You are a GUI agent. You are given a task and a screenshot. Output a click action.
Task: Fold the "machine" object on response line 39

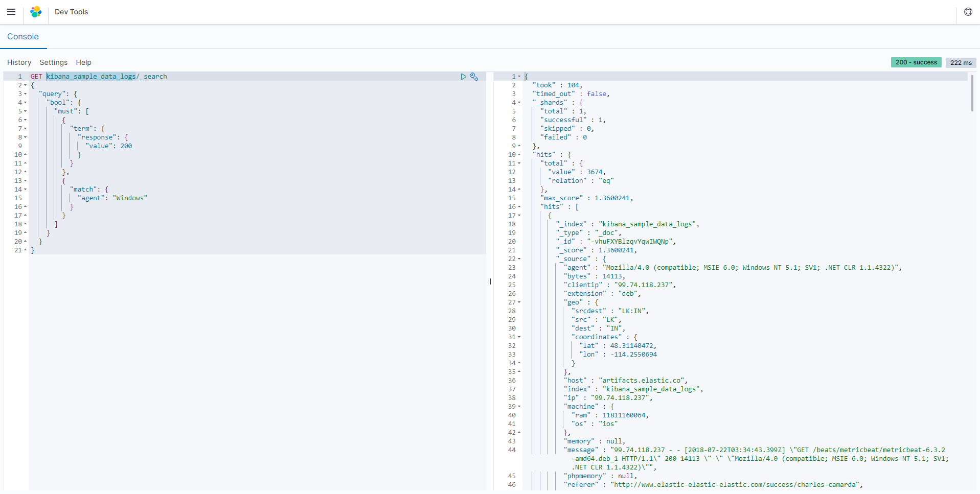coord(519,407)
